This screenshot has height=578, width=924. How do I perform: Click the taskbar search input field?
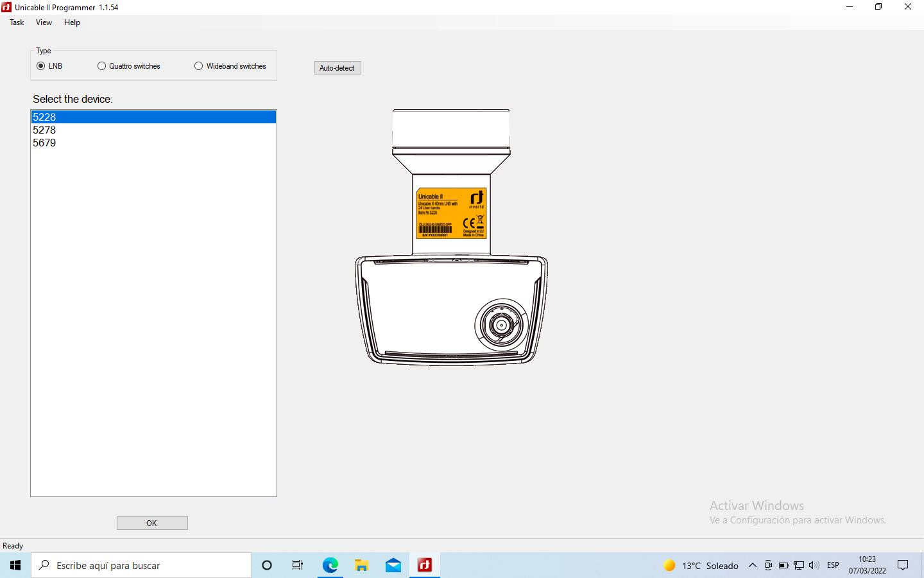[x=141, y=565]
